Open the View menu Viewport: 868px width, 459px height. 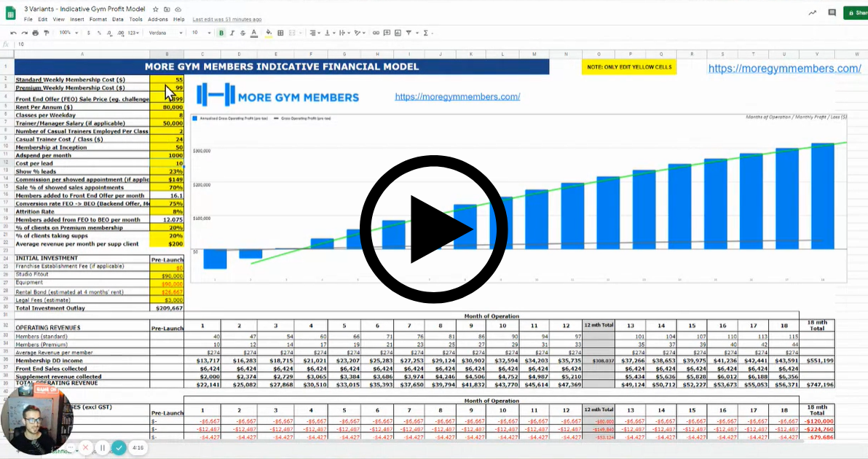pos(59,20)
